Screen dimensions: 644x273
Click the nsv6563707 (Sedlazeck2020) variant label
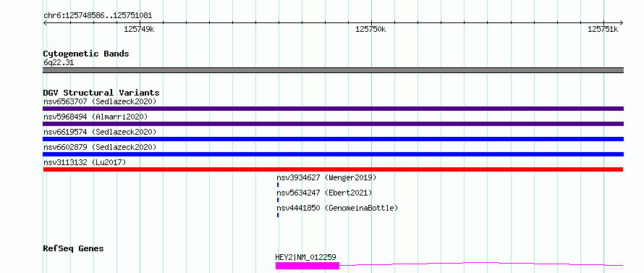coord(100,101)
